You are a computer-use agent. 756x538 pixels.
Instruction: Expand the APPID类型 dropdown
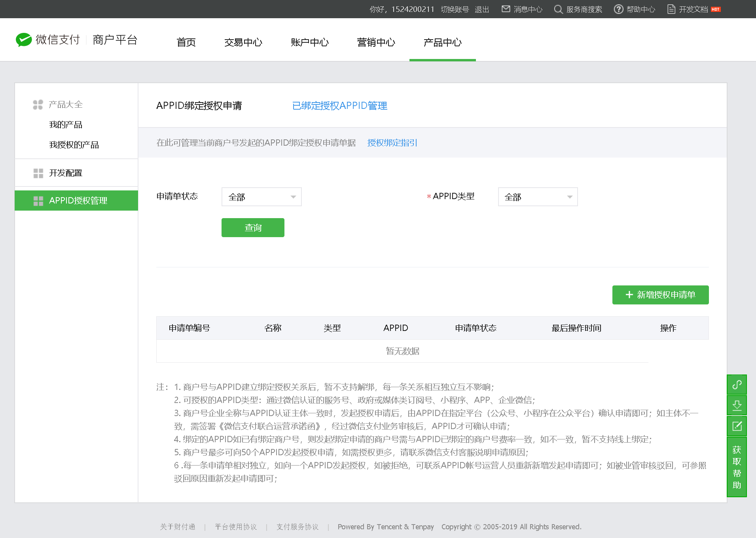538,197
